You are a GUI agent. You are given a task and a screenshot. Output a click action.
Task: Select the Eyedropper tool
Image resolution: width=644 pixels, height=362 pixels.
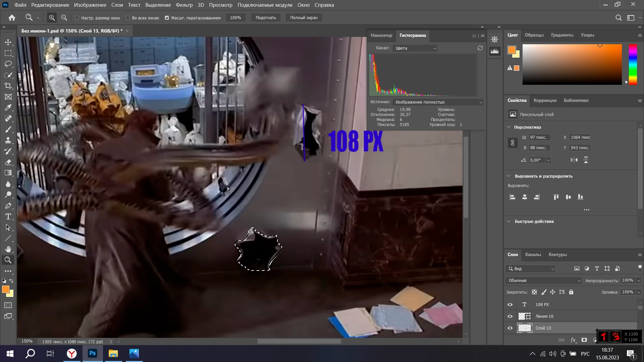pyautogui.click(x=8, y=108)
